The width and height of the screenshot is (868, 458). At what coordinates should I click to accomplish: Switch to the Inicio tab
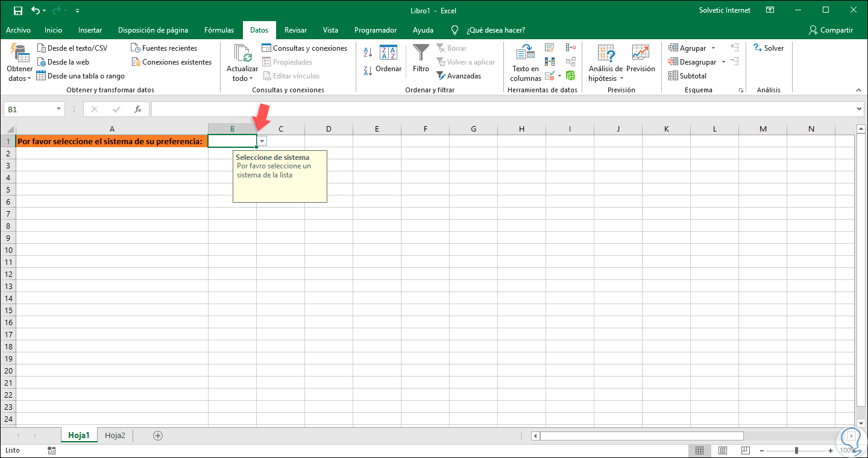53,30
